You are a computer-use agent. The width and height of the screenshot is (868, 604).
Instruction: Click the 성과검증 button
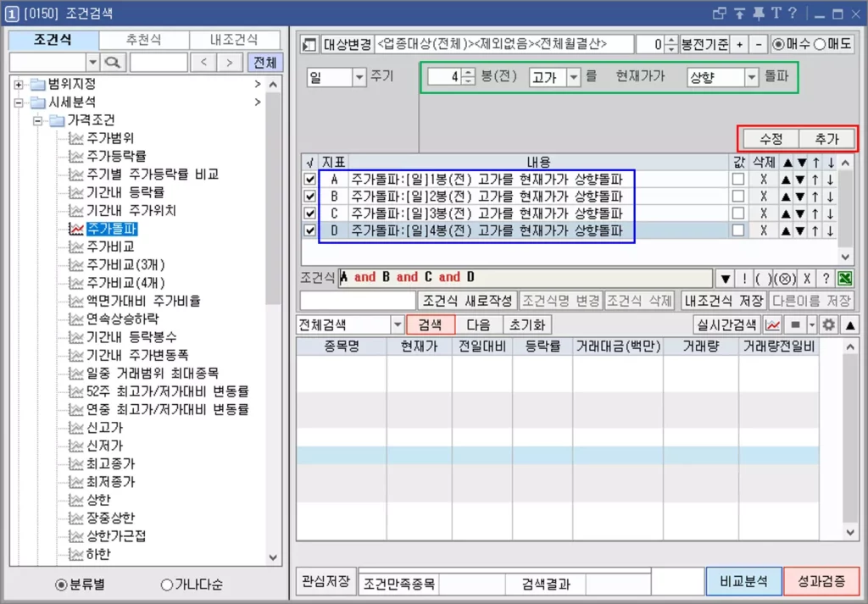(821, 581)
